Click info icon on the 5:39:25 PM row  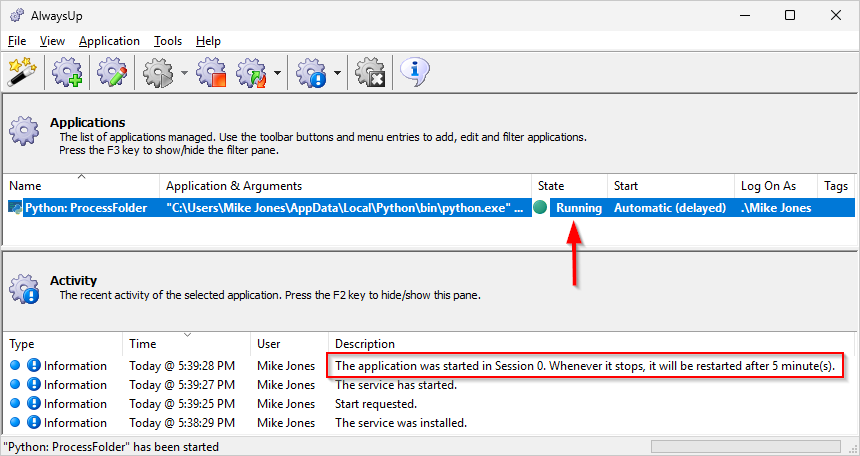(34, 404)
